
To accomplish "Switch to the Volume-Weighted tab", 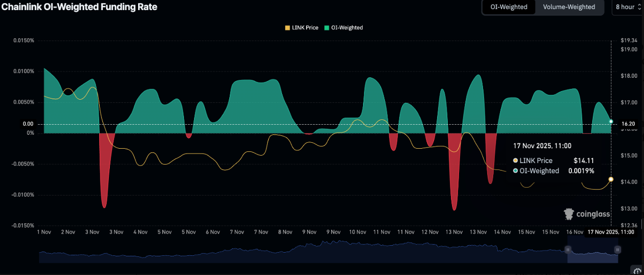I will point(569,7).
